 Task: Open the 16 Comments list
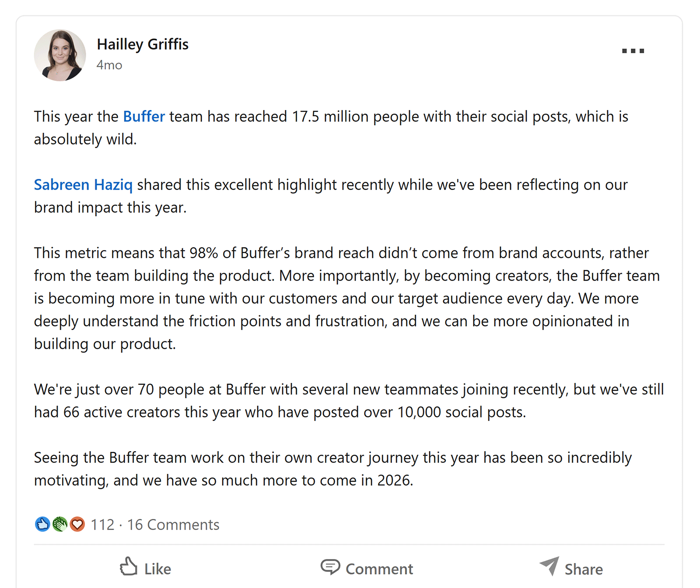(173, 525)
